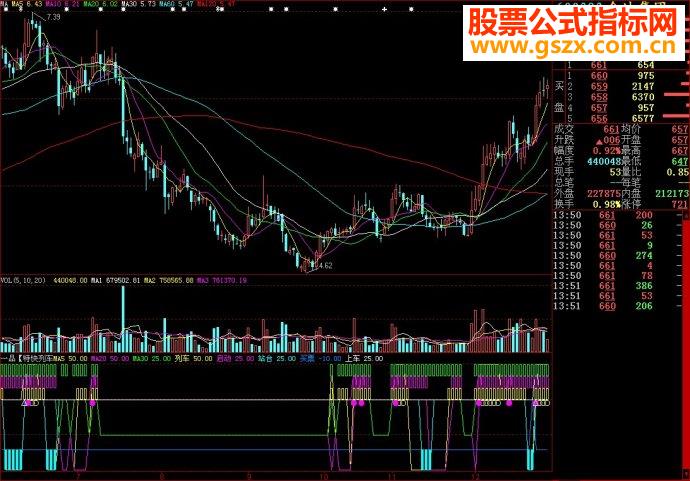
Task: Click the volume MA2 value label
Action: (x=169, y=280)
